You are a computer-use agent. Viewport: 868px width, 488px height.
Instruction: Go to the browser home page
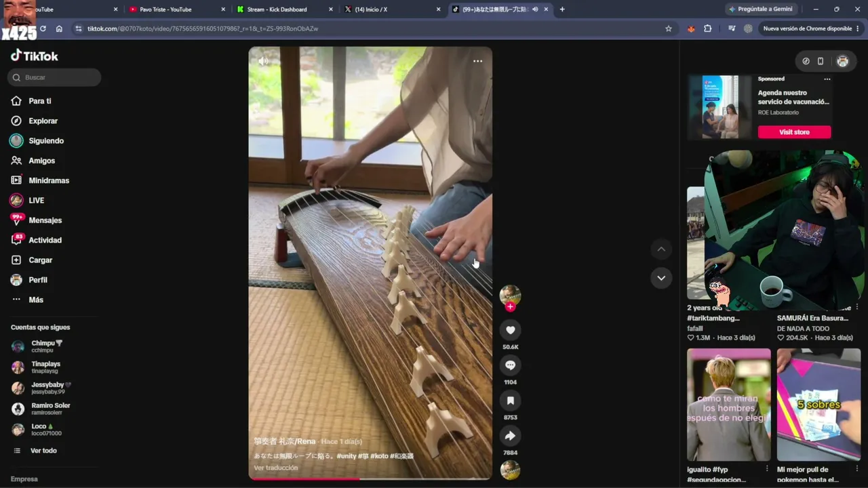tap(59, 28)
